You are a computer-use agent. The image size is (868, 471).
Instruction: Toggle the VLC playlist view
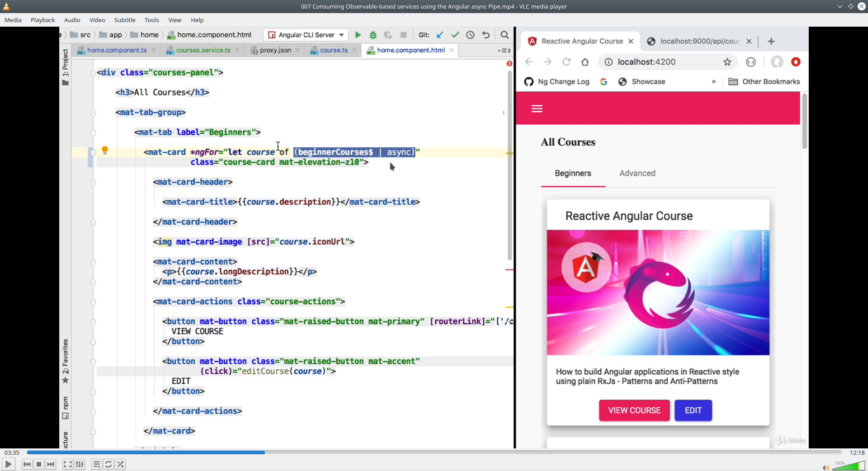[96, 464]
